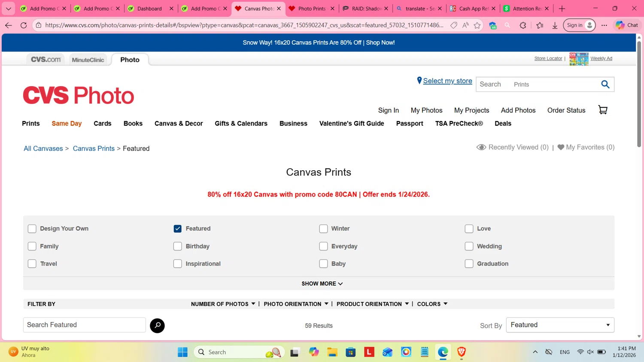Click the black Search Featured magnifier button
The width and height of the screenshot is (644, 362).
157,326
